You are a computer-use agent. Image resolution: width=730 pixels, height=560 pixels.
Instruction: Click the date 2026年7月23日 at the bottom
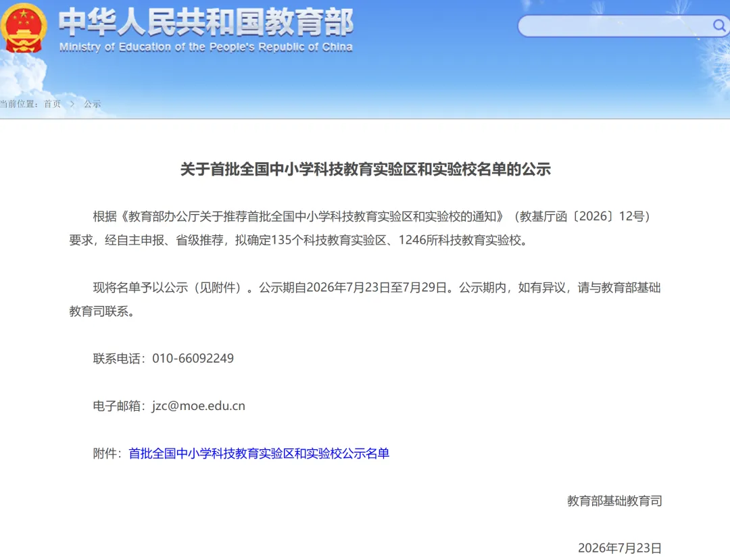click(x=620, y=548)
